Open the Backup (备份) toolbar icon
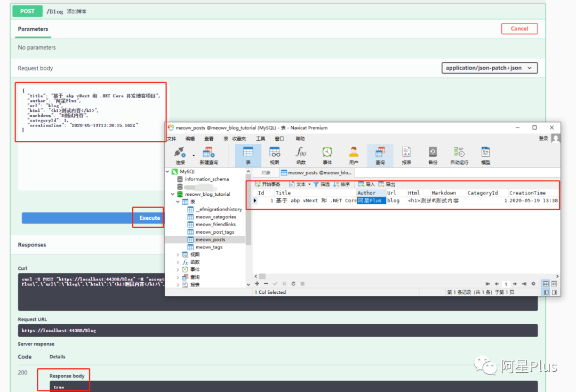 pyautogui.click(x=433, y=155)
